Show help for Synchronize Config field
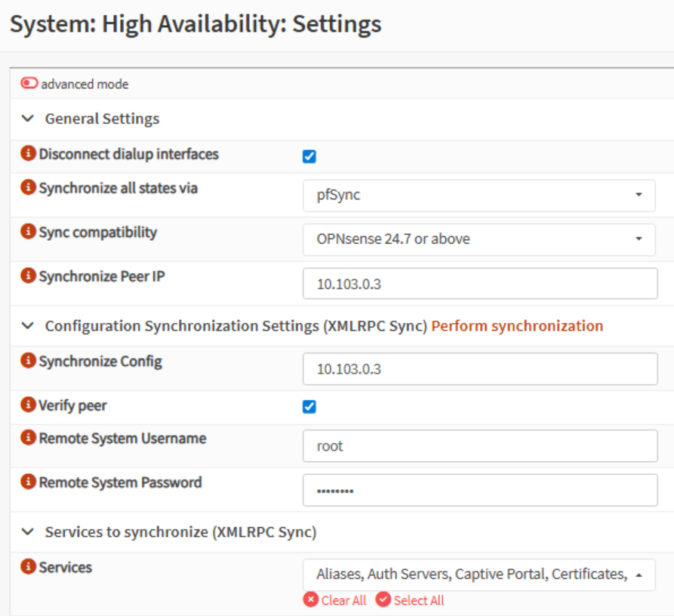674x616 pixels. click(x=29, y=362)
